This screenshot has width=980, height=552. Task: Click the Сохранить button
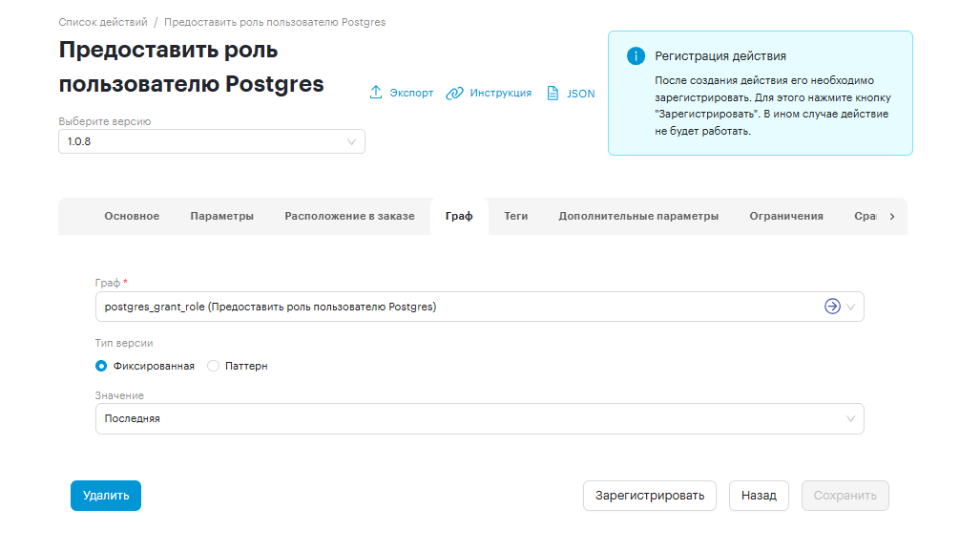[845, 496]
